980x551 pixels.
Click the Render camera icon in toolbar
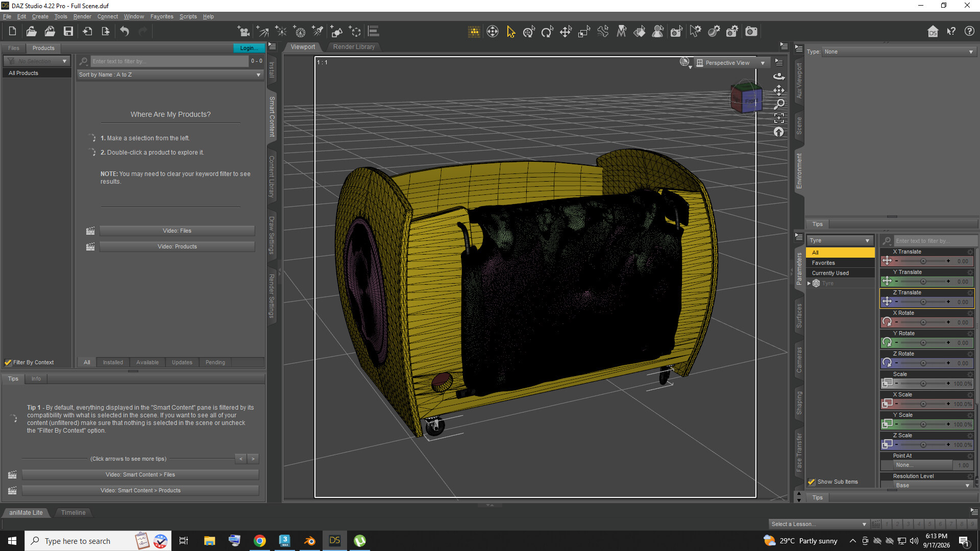pos(751,32)
